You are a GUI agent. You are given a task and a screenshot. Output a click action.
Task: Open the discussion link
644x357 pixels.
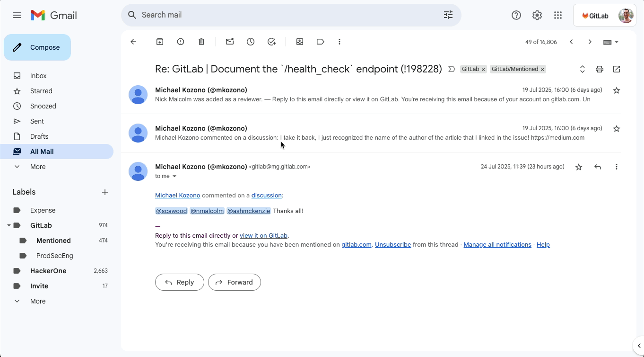(267, 196)
